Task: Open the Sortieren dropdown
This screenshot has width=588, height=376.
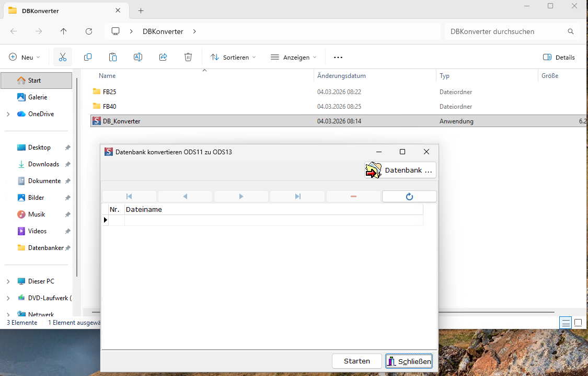Action: [233, 57]
